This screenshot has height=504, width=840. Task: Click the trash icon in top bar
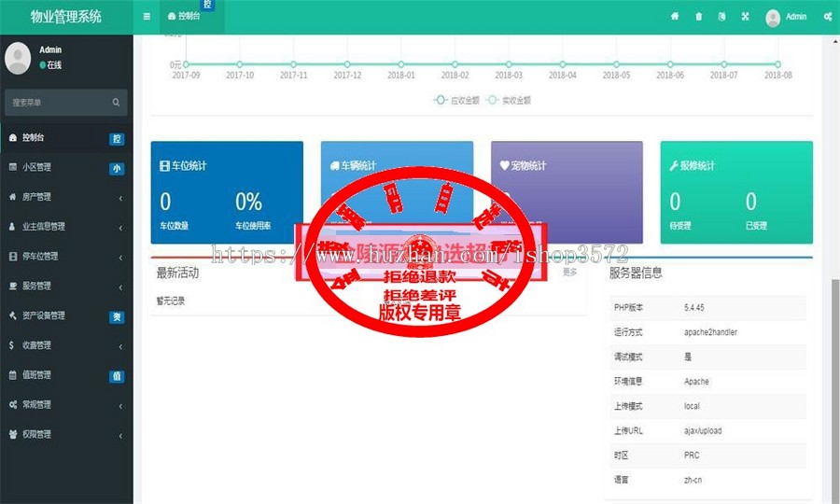click(698, 17)
